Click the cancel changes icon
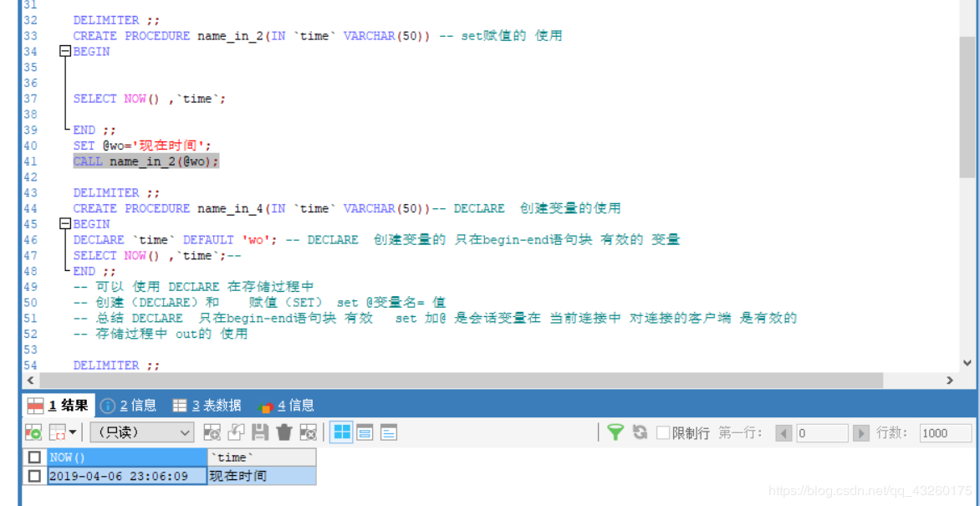The height and width of the screenshot is (506, 980). 308,432
